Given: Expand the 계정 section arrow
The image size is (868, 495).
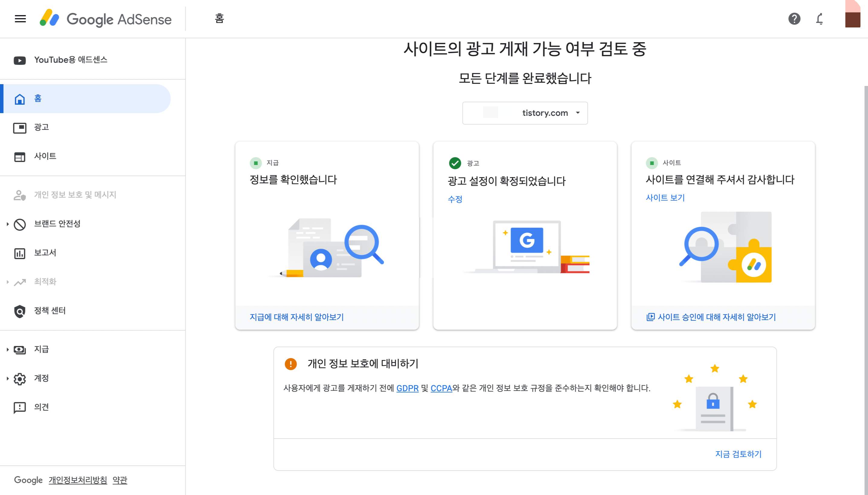Looking at the screenshot, I should pos(8,378).
